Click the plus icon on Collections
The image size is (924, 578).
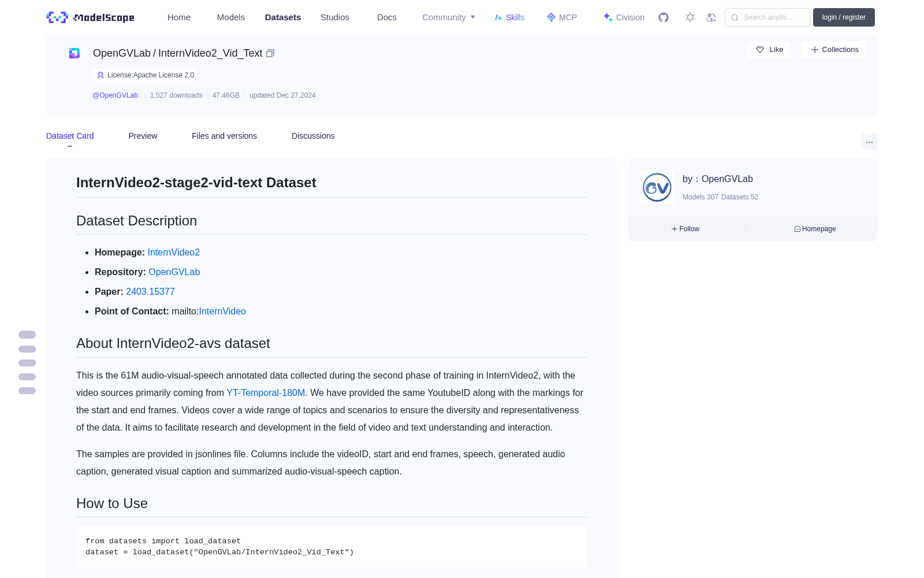click(x=815, y=50)
